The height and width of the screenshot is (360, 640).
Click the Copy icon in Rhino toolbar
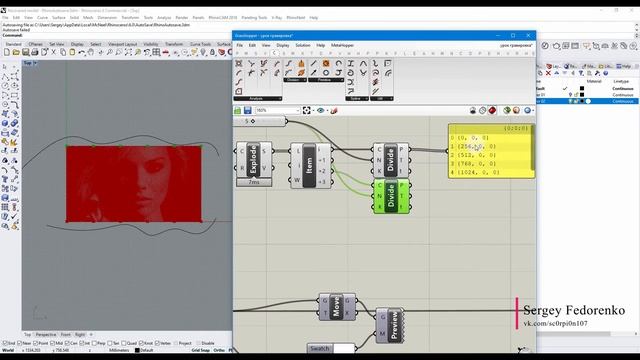coord(63,52)
